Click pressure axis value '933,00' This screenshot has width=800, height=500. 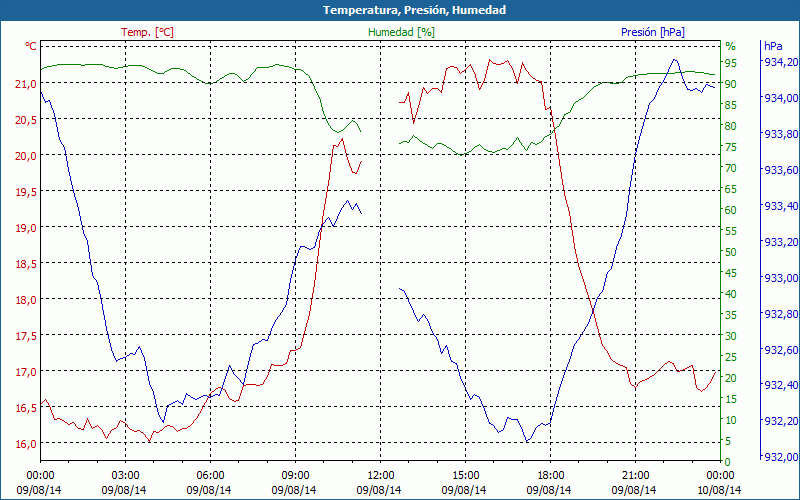click(780, 278)
